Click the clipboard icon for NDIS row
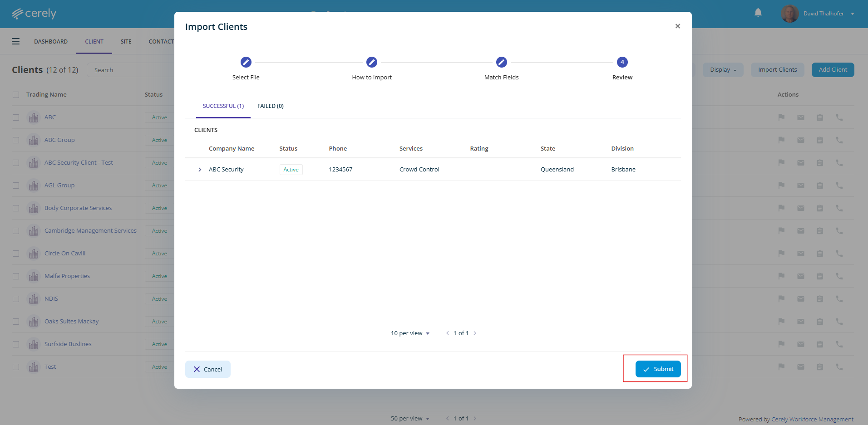Image resolution: width=868 pixels, height=425 pixels. (820, 299)
